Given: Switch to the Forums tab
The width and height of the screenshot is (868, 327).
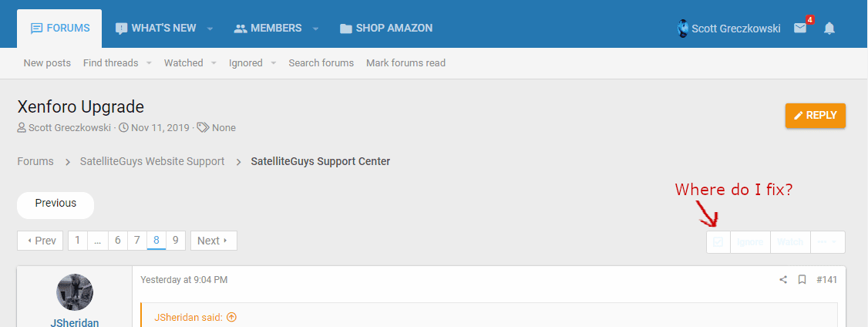Looking at the screenshot, I should 60,29.
